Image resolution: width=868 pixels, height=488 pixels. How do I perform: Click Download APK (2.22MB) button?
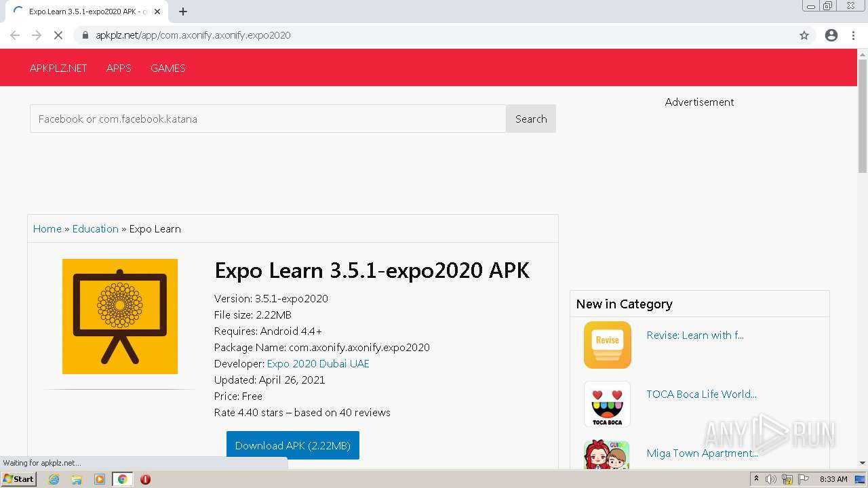coord(293,445)
